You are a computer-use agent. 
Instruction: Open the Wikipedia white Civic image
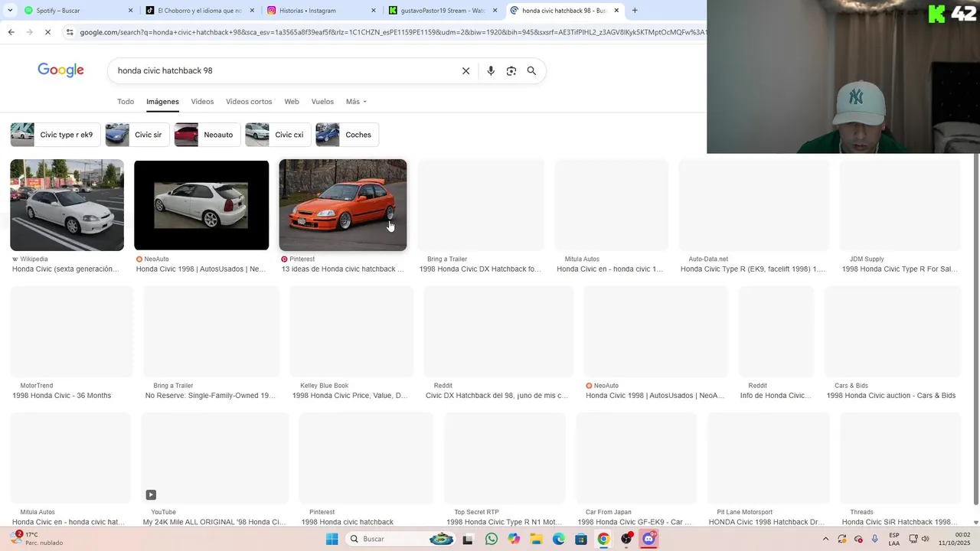[x=67, y=205]
